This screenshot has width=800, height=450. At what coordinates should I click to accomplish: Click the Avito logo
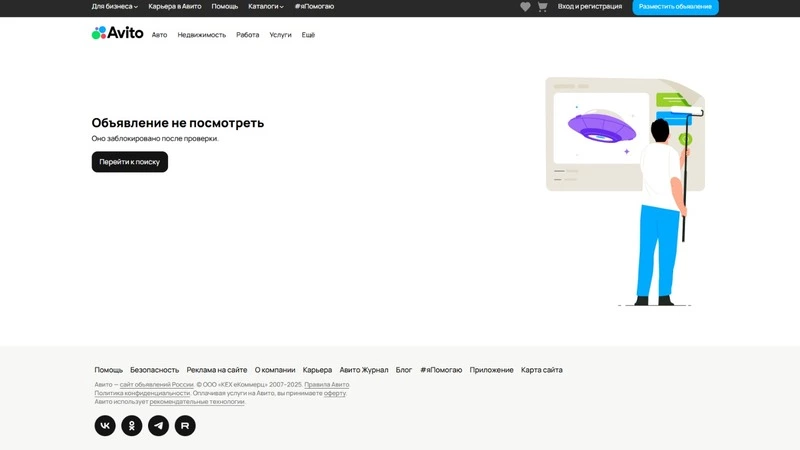(117, 33)
